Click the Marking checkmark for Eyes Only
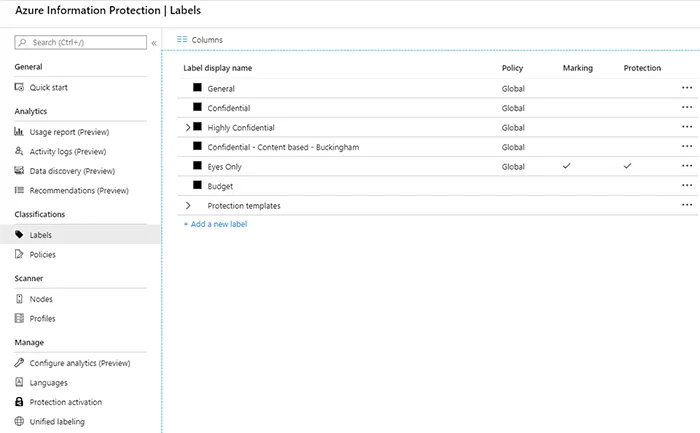Image resolution: width=700 pixels, height=433 pixels. [x=567, y=166]
